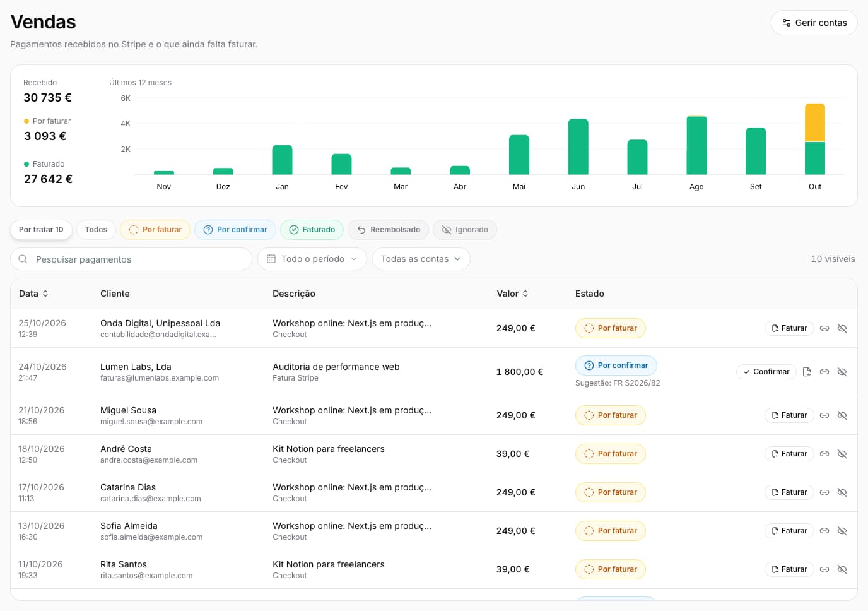The width and height of the screenshot is (868, 611).
Task: Ignore the Onda Digital payment (crossed-eye icon)
Action: coord(842,328)
